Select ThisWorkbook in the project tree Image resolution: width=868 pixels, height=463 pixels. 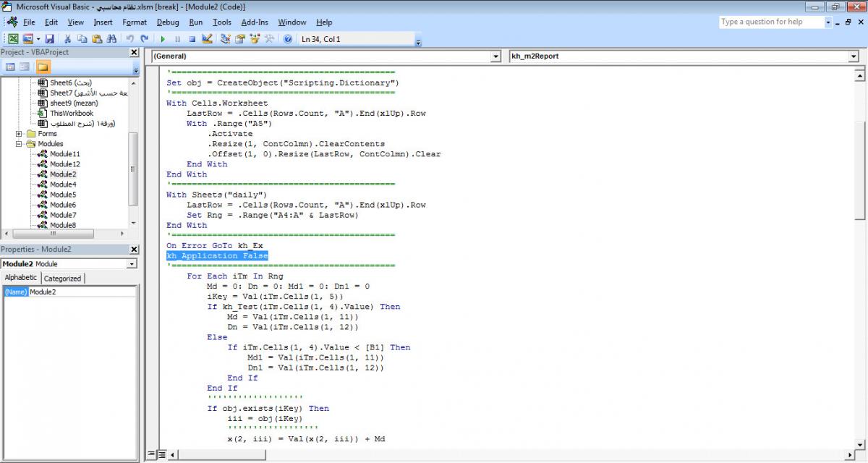tap(72, 113)
